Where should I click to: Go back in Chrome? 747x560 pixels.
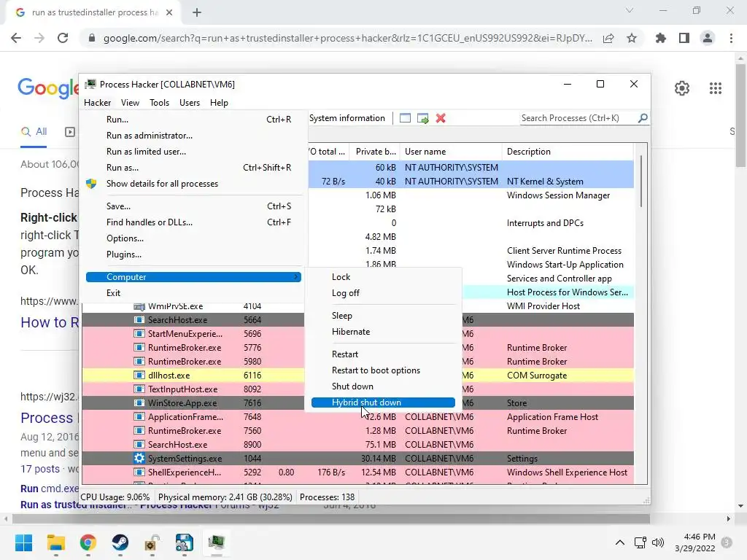click(16, 38)
